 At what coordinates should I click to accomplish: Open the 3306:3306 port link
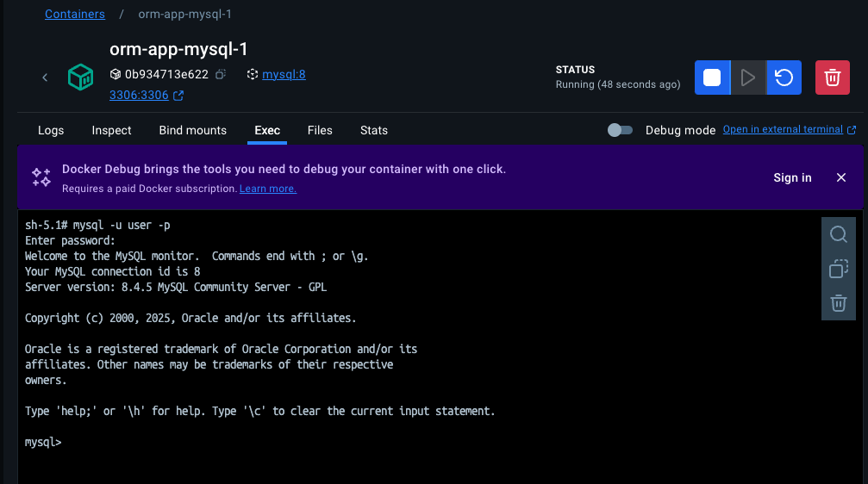(139, 95)
